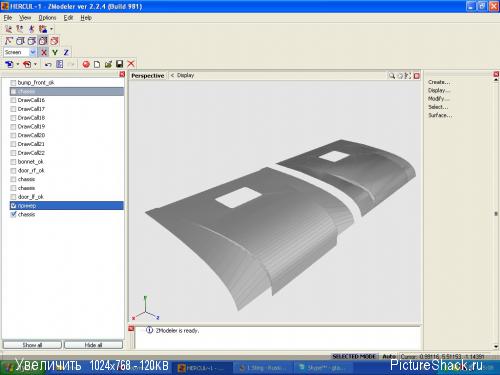Enable the DrawCall16 checkbox
The height and width of the screenshot is (375, 500).
tap(13, 100)
